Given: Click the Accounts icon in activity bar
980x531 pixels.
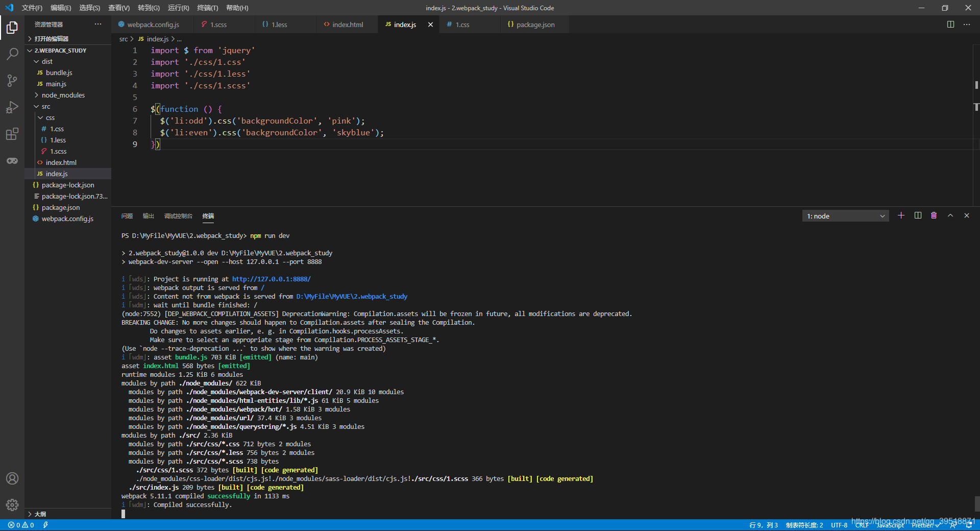Looking at the screenshot, I should (12, 478).
